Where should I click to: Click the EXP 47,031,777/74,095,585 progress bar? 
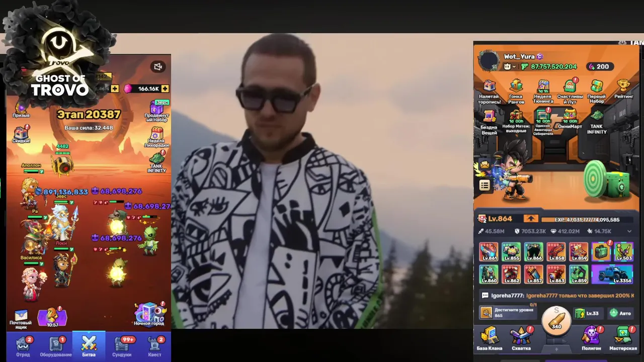(x=587, y=220)
